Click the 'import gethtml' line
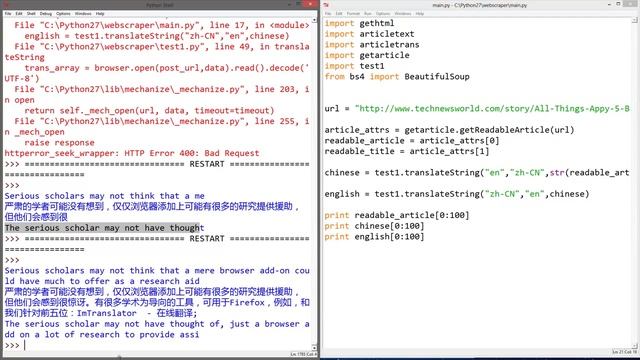The image size is (640, 360). (359, 23)
